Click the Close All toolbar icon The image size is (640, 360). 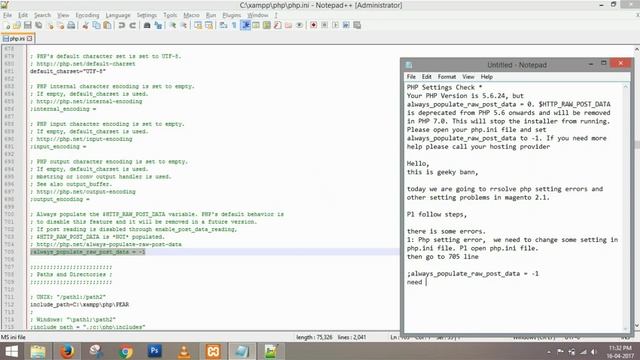(60, 25)
